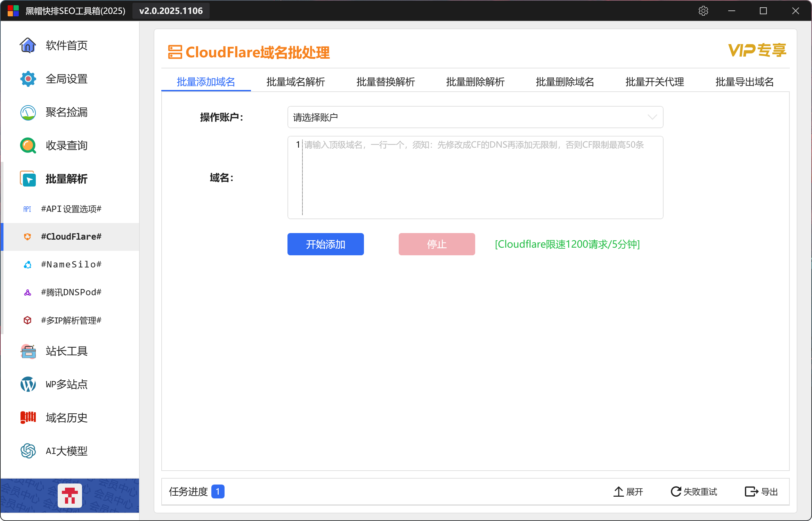Screen dimensions: 812x521
Task: Select the 收录查询 magnifier icon
Action: tap(28, 146)
